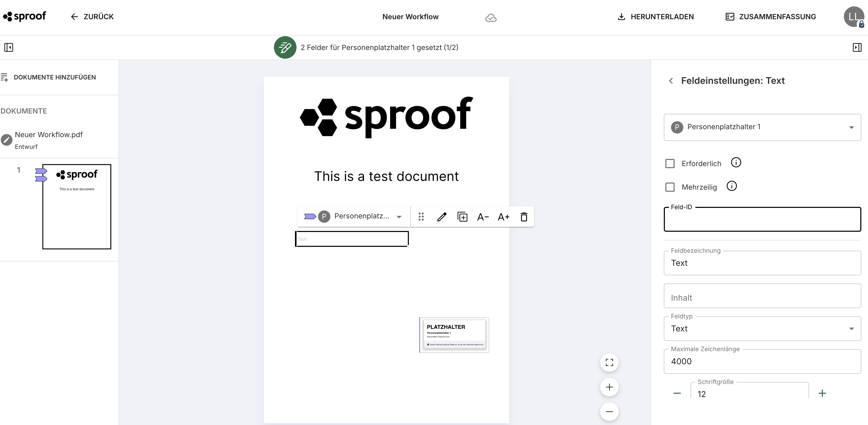
Task: Open page 1 thumbnail preview
Action: click(x=77, y=207)
